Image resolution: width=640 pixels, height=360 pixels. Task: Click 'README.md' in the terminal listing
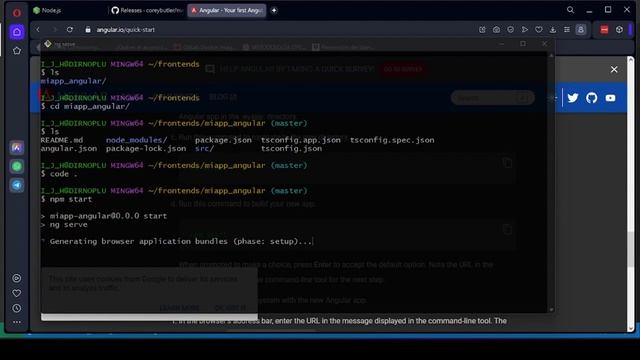[62, 140]
